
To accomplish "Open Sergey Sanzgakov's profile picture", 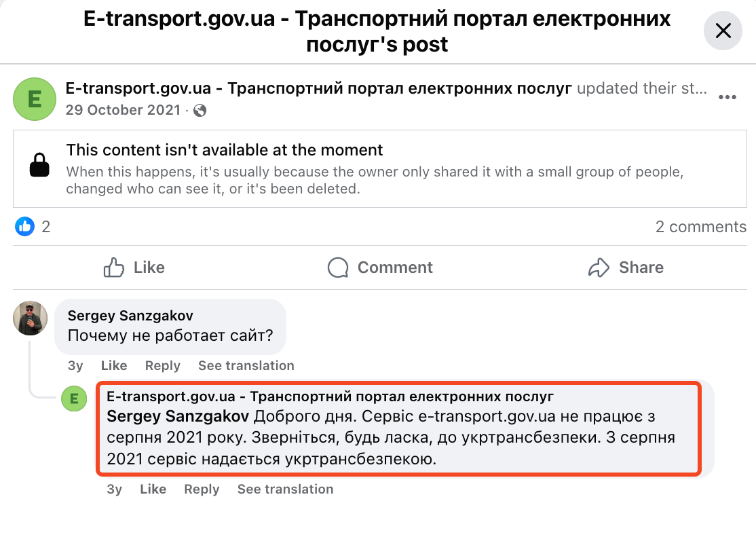I will pyautogui.click(x=30, y=318).
